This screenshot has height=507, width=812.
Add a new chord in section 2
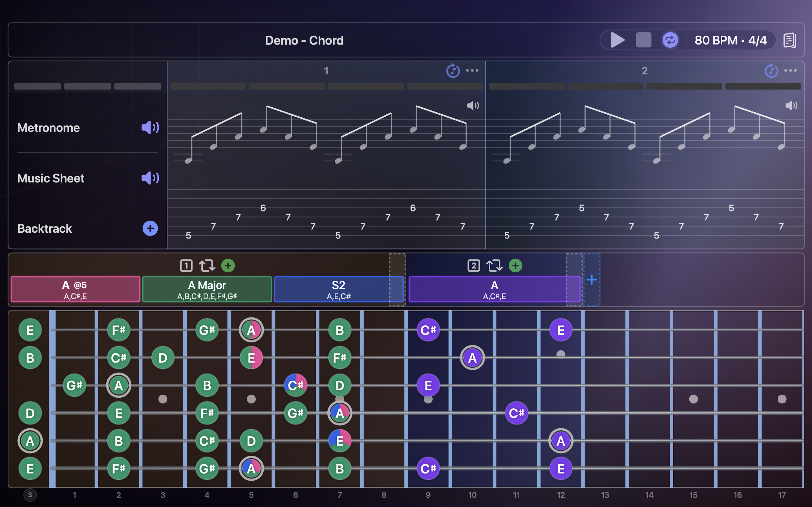coord(515,265)
